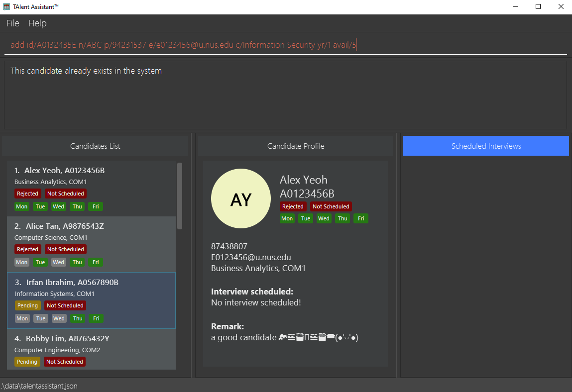Open the File menu

pos(13,23)
